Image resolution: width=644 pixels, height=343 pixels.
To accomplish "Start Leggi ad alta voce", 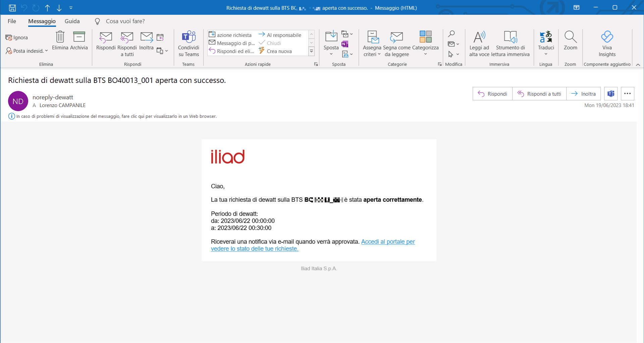I will pyautogui.click(x=479, y=44).
